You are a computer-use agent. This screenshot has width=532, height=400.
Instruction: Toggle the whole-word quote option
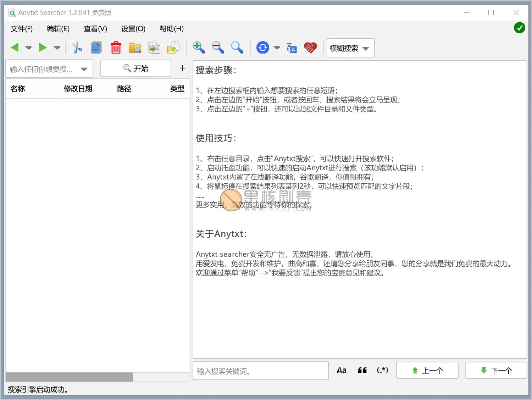pos(362,371)
